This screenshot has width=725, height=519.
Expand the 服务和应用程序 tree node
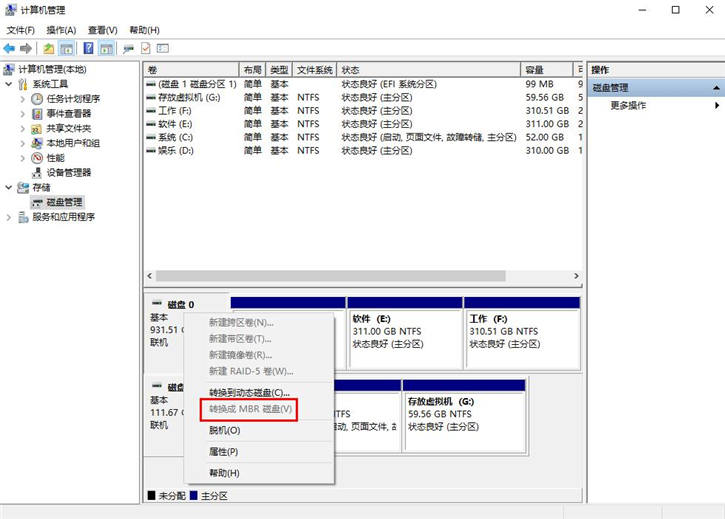[x=10, y=217]
